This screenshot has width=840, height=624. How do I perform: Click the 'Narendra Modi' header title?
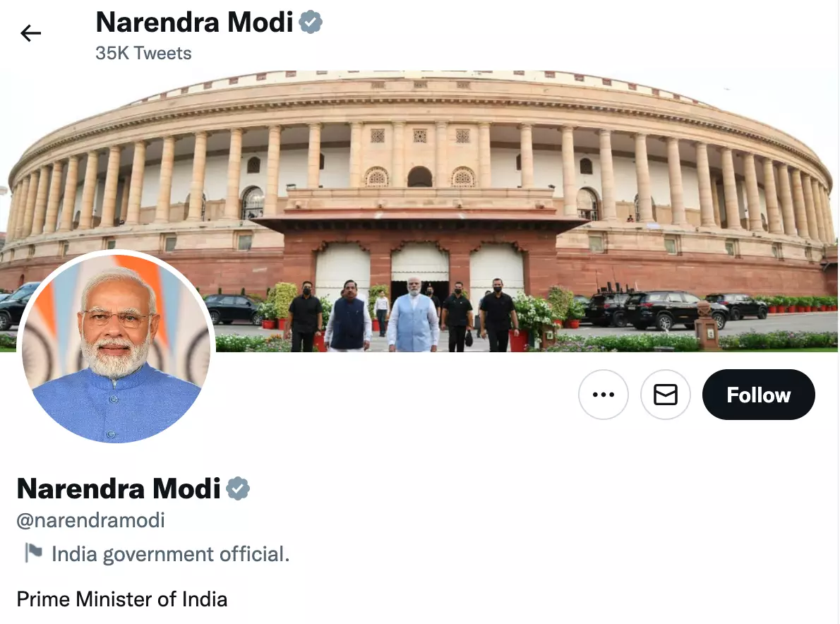pos(194,23)
